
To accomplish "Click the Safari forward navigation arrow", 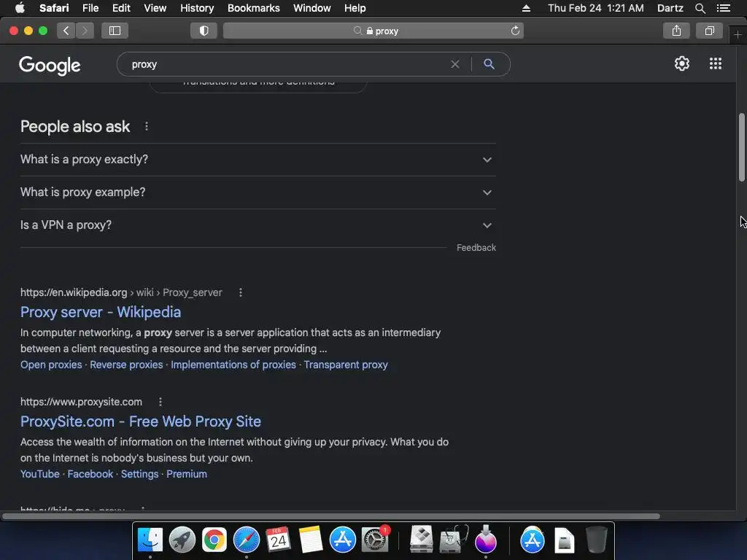I will tap(85, 31).
